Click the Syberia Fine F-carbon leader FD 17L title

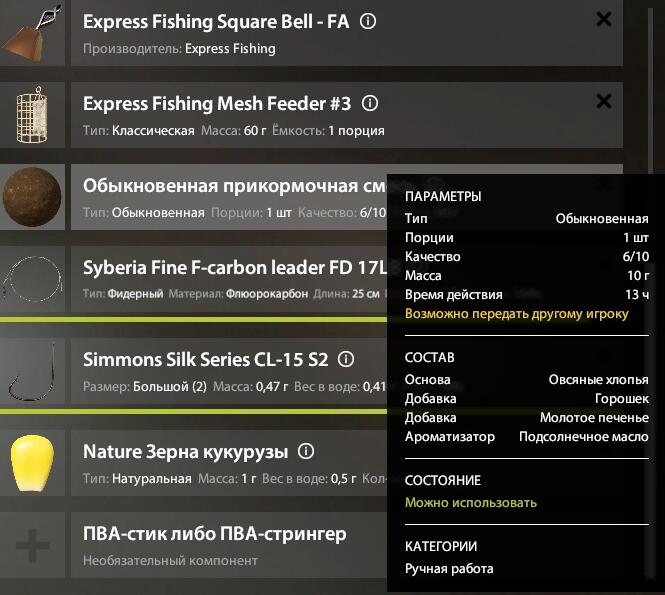tap(235, 268)
